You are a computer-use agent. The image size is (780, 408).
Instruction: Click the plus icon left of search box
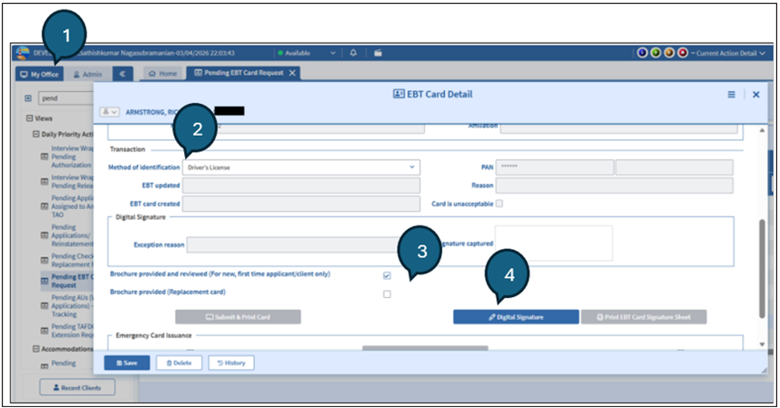[28, 99]
